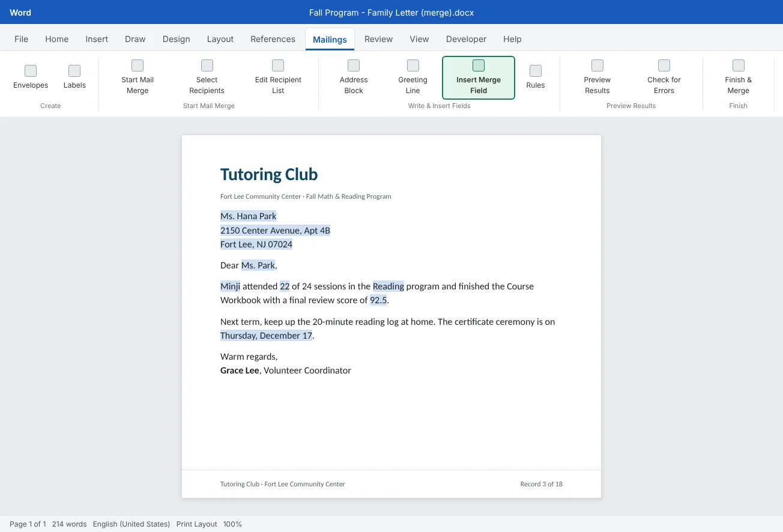Click the '92.5' score field
This screenshot has width=783, height=532.
pyautogui.click(x=378, y=300)
